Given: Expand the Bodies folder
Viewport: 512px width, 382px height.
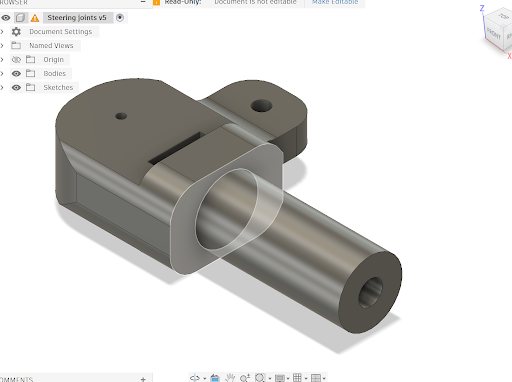Looking at the screenshot, I should point(2,74).
